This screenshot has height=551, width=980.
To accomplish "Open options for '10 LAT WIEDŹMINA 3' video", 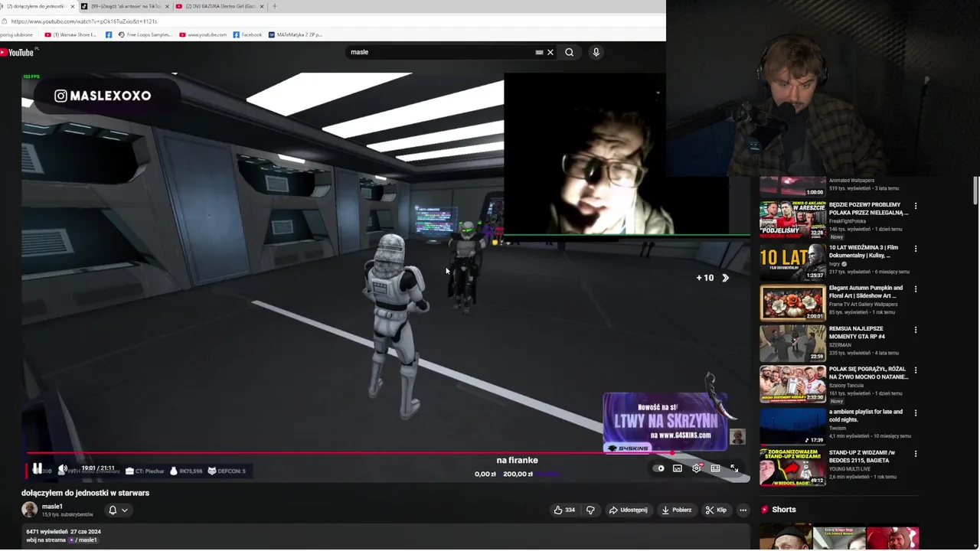I will (915, 249).
